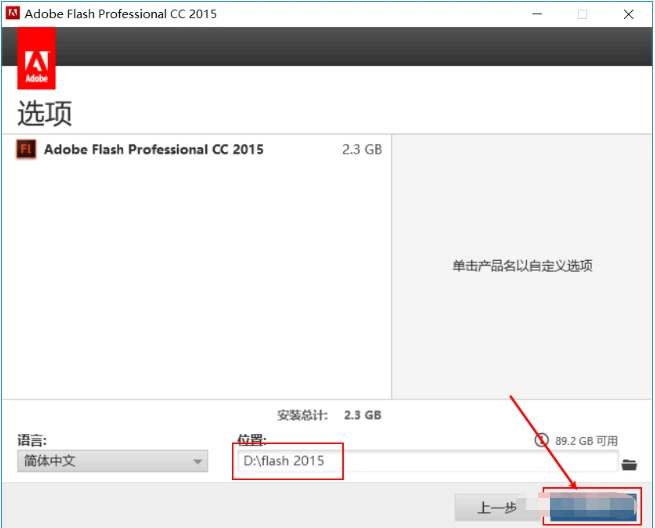
Task: Click the title bar Adobe app icon
Action: [13, 13]
